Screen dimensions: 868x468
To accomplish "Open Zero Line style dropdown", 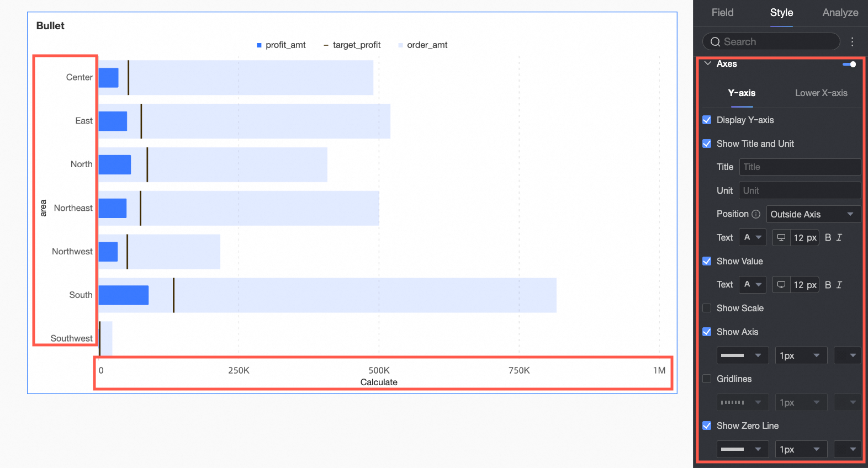I will click(743, 449).
